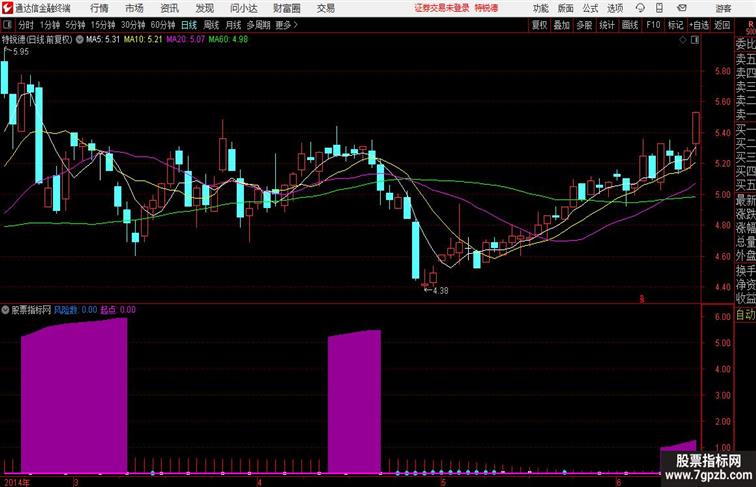The width and height of the screenshot is (756, 487).
Task: Click the MA60: 4.98 label
Action: click(x=228, y=40)
